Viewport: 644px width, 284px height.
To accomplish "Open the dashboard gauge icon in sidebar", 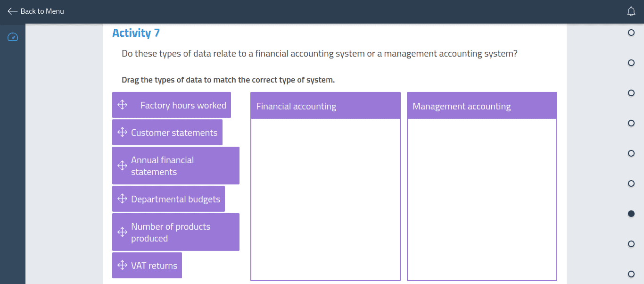I will (x=13, y=37).
